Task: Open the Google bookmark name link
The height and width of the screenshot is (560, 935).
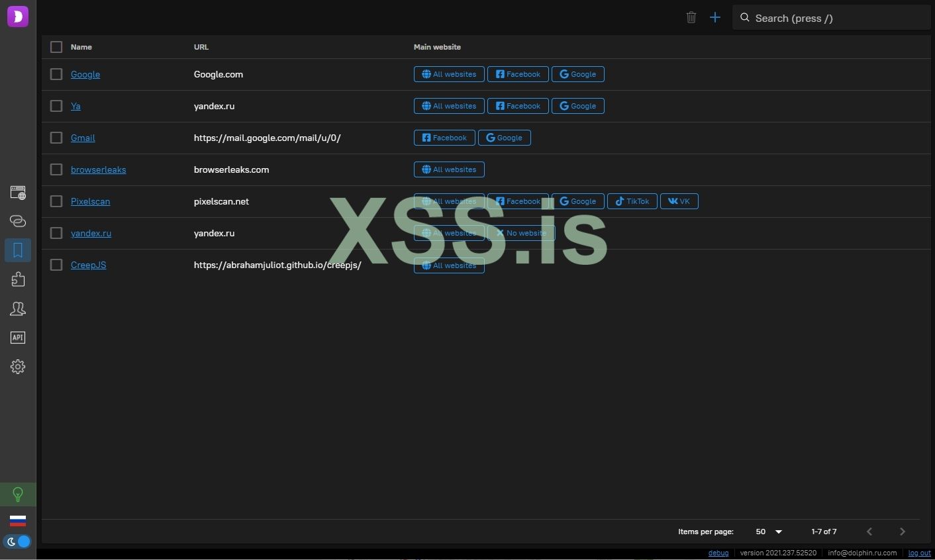Action: coord(85,74)
